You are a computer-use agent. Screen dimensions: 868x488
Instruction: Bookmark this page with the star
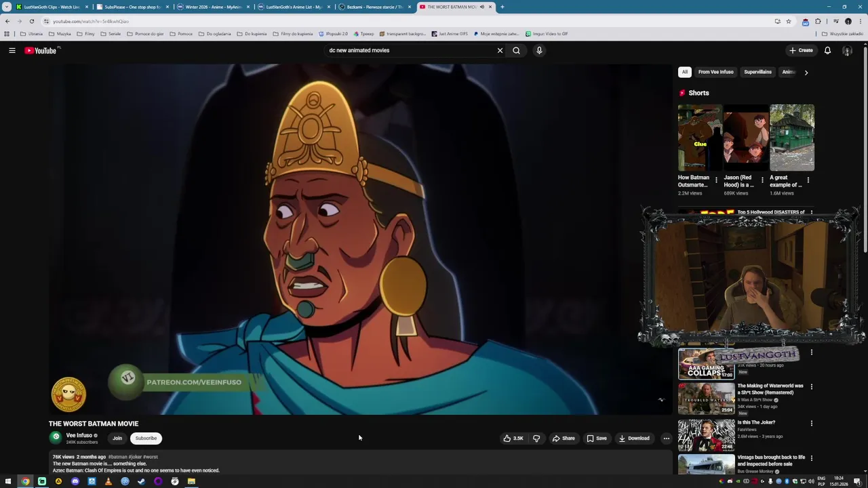(x=788, y=21)
